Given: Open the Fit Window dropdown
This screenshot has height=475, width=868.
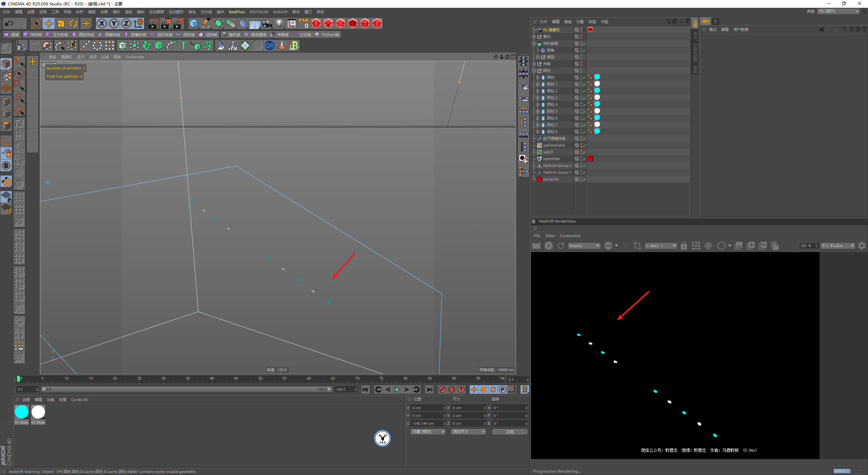Looking at the screenshot, I should (x=837, y=246).
